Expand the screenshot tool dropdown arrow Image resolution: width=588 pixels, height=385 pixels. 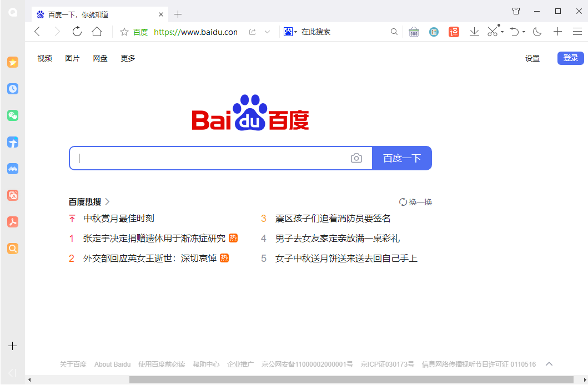click(502, 32)
